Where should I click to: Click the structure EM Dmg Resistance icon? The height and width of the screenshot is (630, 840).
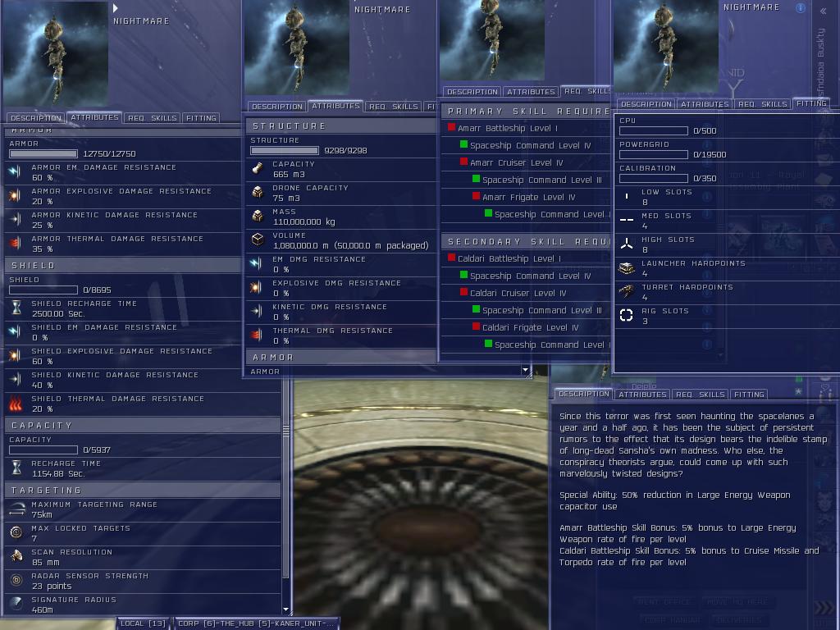pos(257,263)
